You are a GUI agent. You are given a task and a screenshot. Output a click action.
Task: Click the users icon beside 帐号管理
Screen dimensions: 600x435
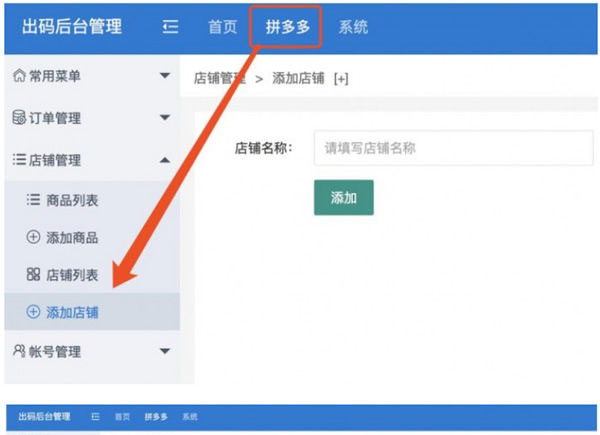pos(20,350)
